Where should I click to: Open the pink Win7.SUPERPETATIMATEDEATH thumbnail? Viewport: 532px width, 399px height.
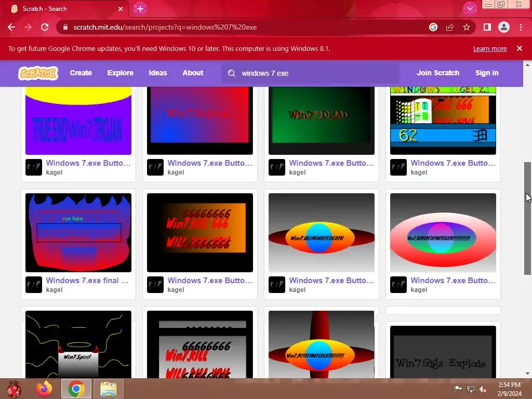click(443, 233)
